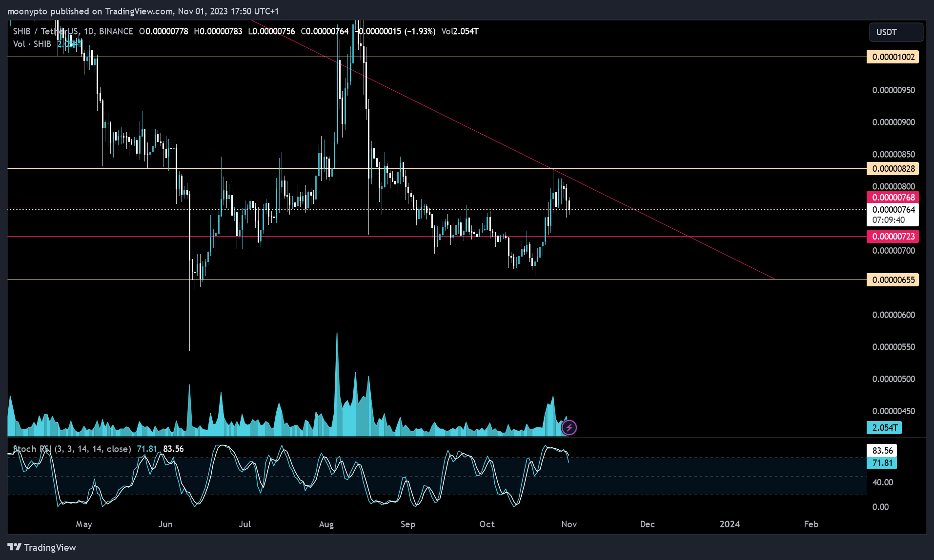Click the Stoch RSI 71.81 value label
The width and height of the screenshot is (934, 560).
tap(882, 463)
